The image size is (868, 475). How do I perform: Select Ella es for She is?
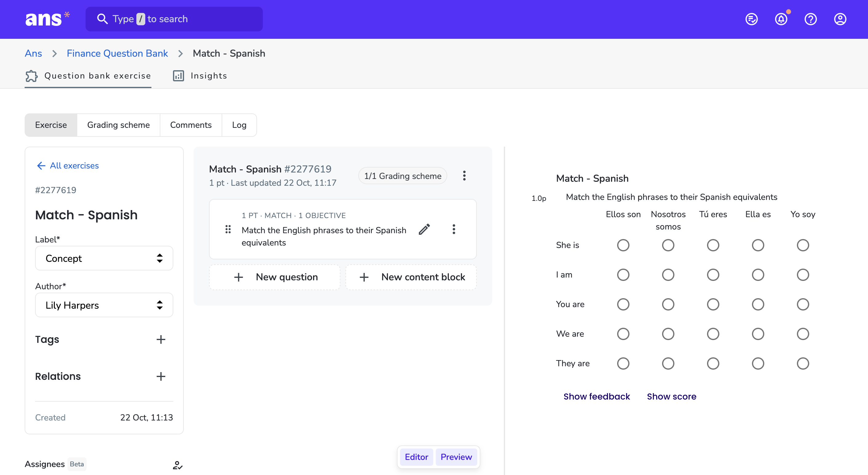pos(758,245)
